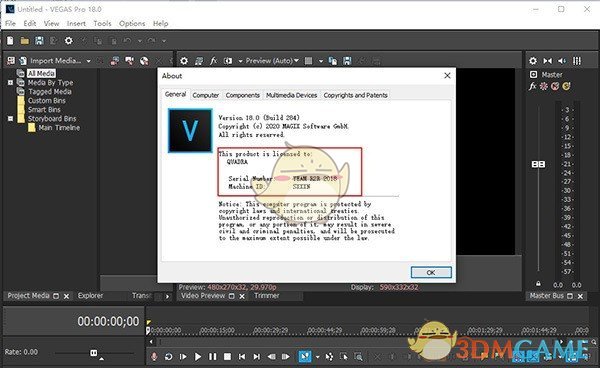Close the About dialog with X
600x368 pixels.
click(x=447, y=76)
